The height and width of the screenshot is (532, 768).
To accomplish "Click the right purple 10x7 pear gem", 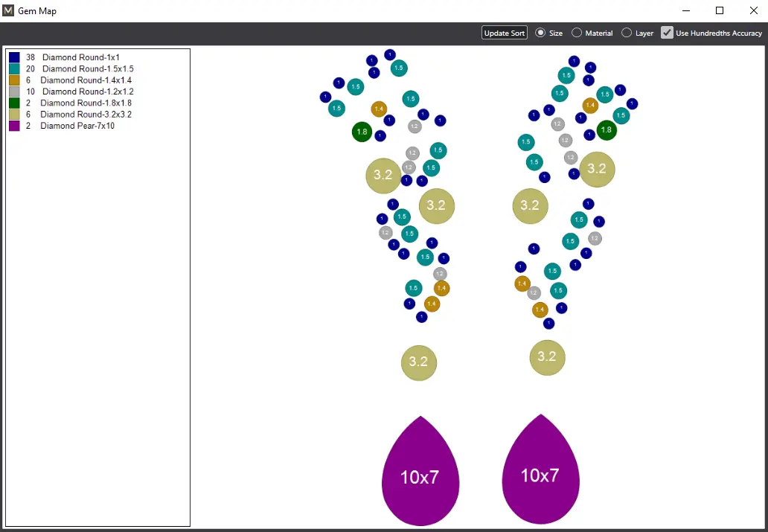I will 541,470.
